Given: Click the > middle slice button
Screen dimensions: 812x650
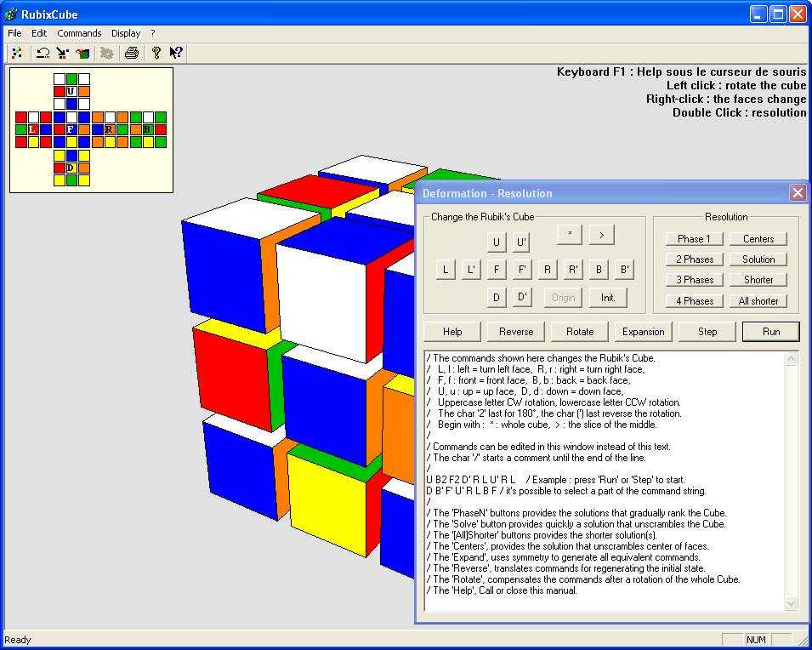Looking at the screenshot, I should tap(601, 235).
